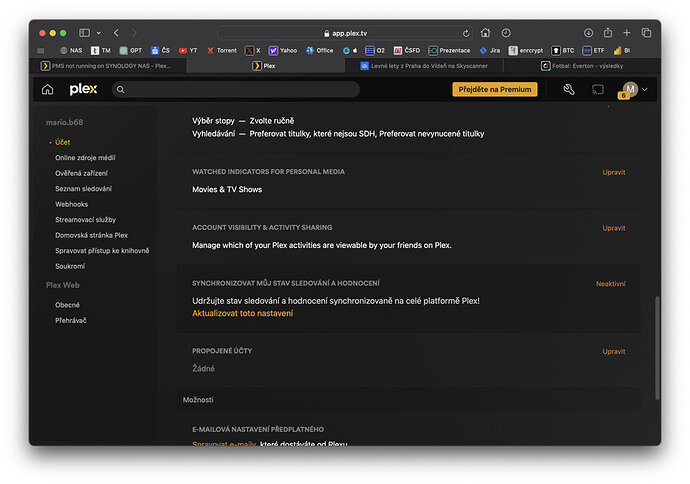Open the Office bookmark
Viewport: 690px width, 484px height.
coord(319,51)
